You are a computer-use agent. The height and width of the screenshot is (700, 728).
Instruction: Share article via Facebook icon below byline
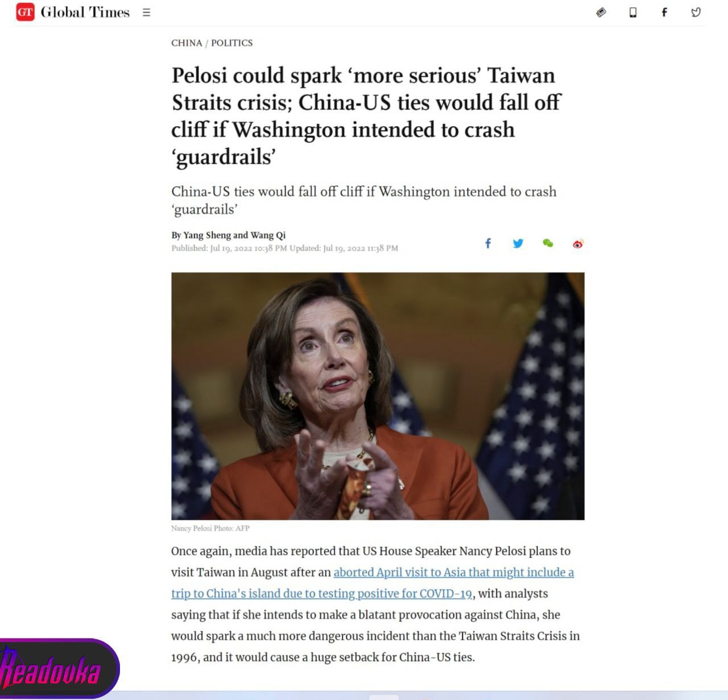(487, 243)
